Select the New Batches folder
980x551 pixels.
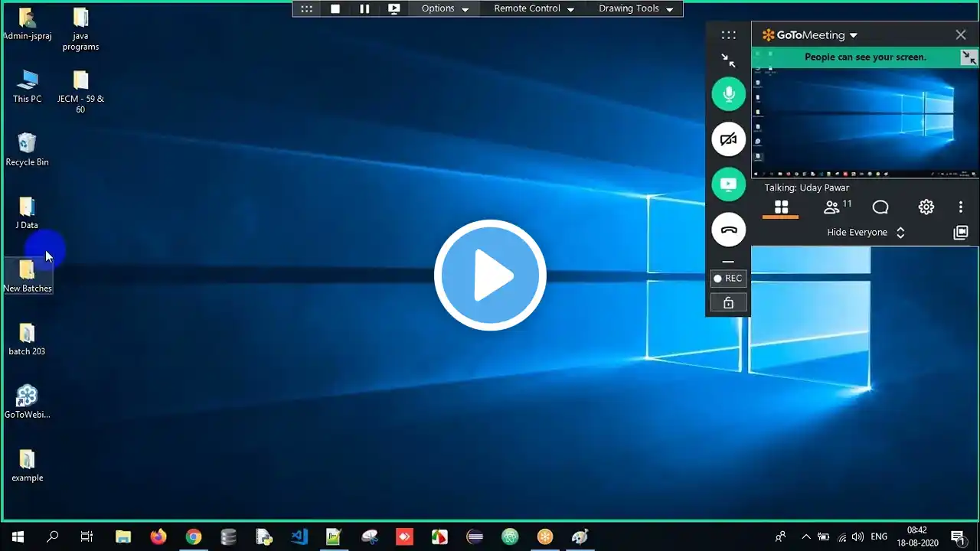(x=28, y=276)
